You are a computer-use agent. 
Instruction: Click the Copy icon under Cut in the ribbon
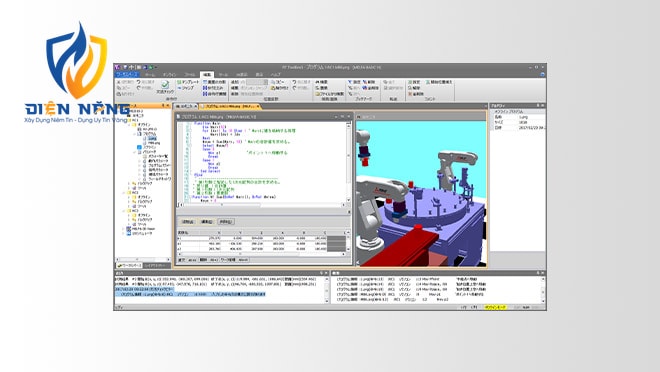coord(119,88)
